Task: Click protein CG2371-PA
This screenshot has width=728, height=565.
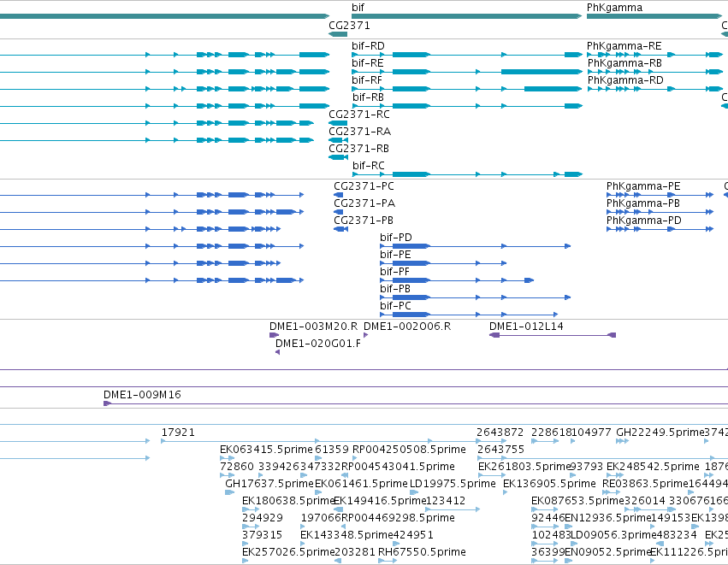Action: (364, 203)
